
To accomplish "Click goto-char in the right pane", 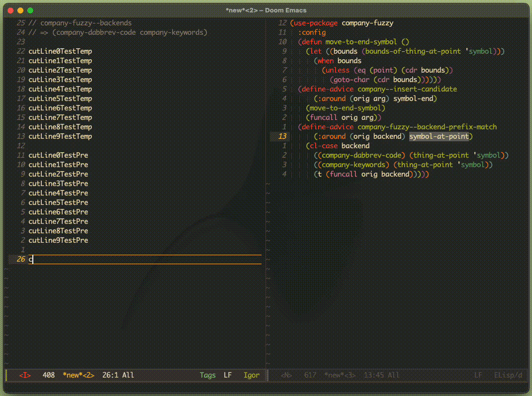I will [351, 80].
